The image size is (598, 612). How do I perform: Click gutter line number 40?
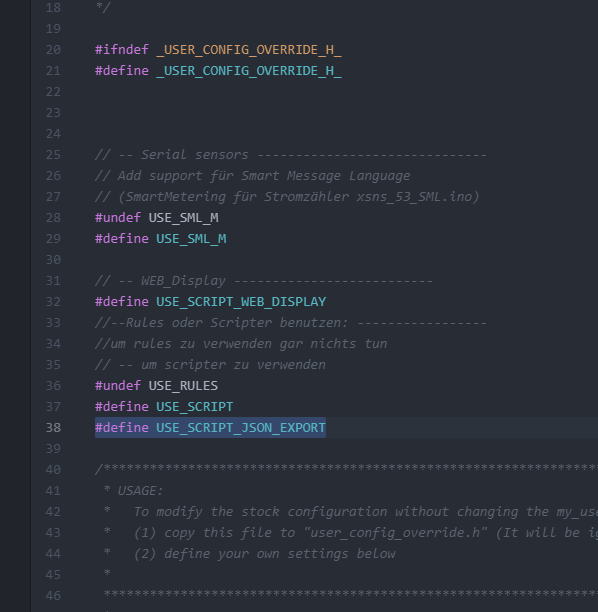[x=53, y=470]
